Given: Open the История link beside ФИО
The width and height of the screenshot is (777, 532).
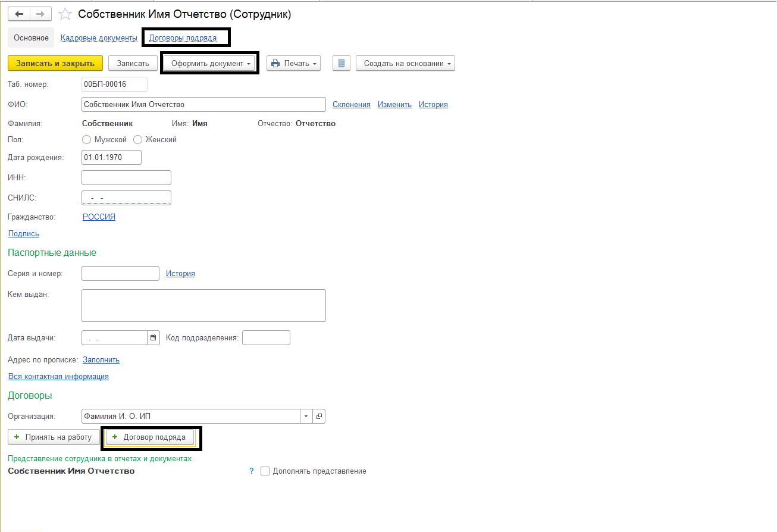Looking at the screenshot, I should pos(433,105).
